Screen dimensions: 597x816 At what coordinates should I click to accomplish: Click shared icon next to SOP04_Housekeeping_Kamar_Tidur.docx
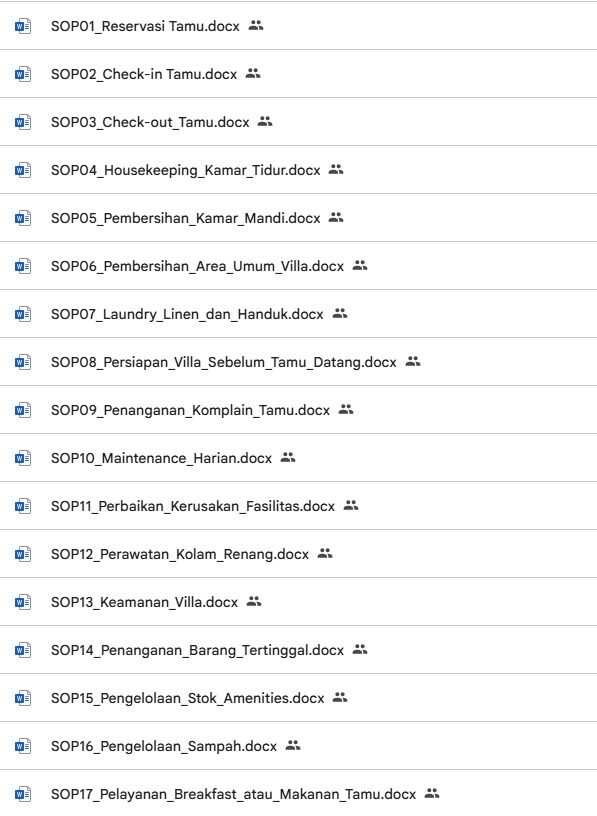click(336, 169)
